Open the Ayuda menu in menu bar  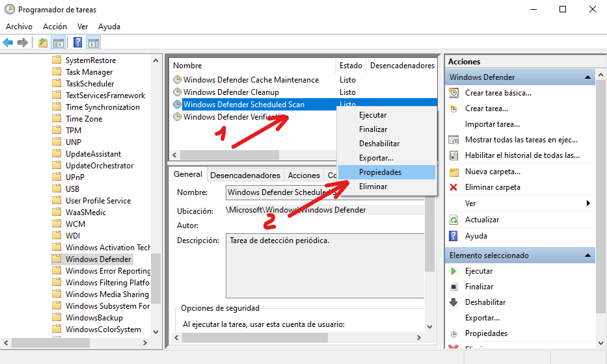click(109, 27)
